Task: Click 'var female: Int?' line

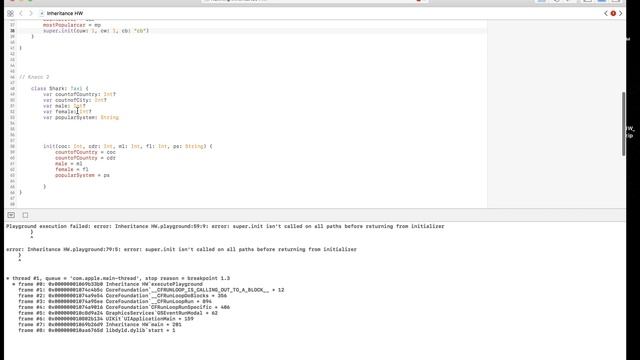Action: coord(67,111)
